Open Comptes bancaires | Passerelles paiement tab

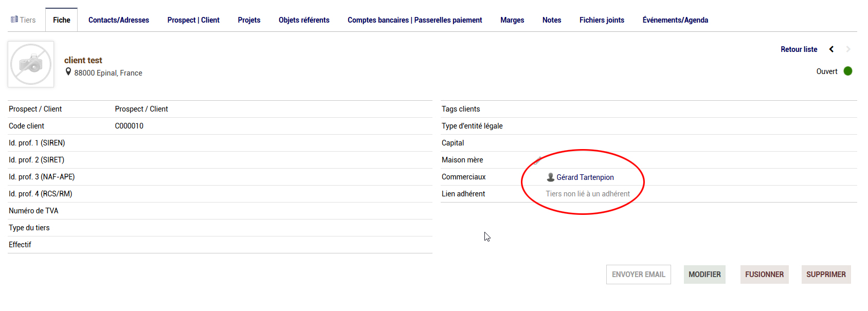click(x=414, y=20)
